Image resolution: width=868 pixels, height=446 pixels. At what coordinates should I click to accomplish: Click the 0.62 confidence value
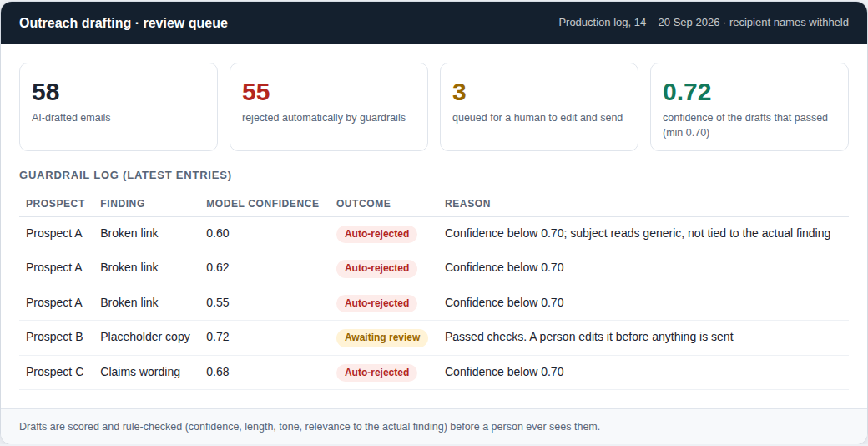tap(218, 267)
